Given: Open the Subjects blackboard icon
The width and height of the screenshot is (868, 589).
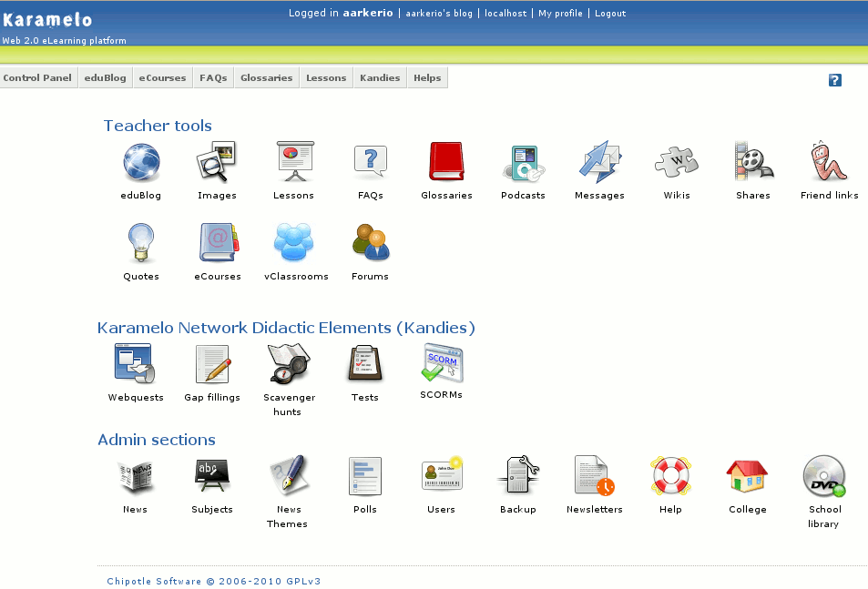Looking at the screenshot, I should 212,475.
